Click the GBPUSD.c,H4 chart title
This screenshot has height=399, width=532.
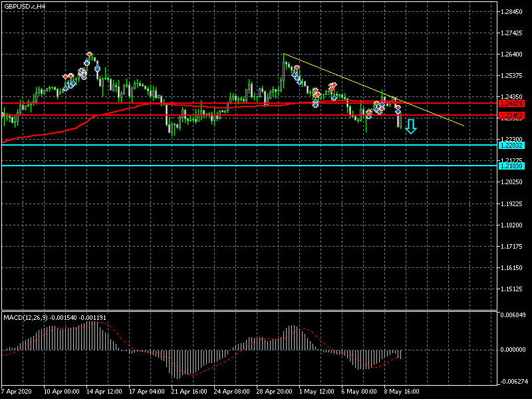pyautogui.click(x=25, y=6)
